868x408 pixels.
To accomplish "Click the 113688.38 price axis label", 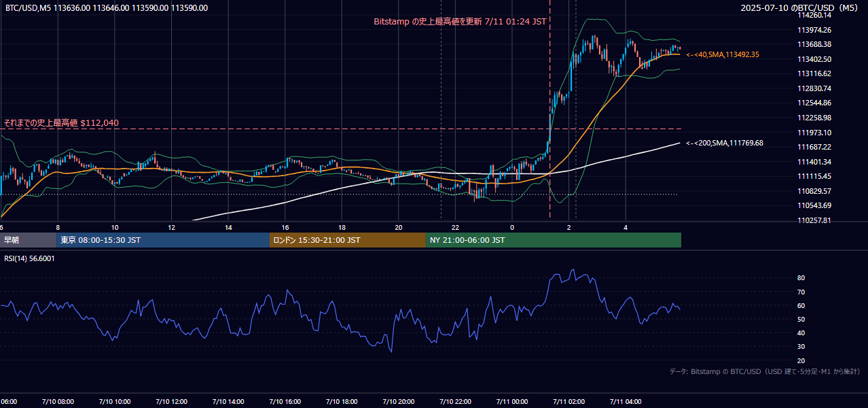I will point(814,44).
